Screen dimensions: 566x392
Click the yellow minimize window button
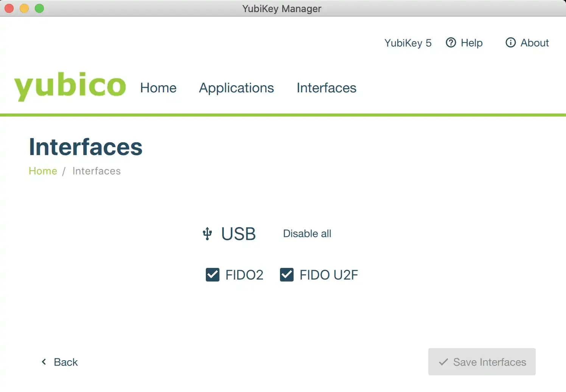point(24,8)
